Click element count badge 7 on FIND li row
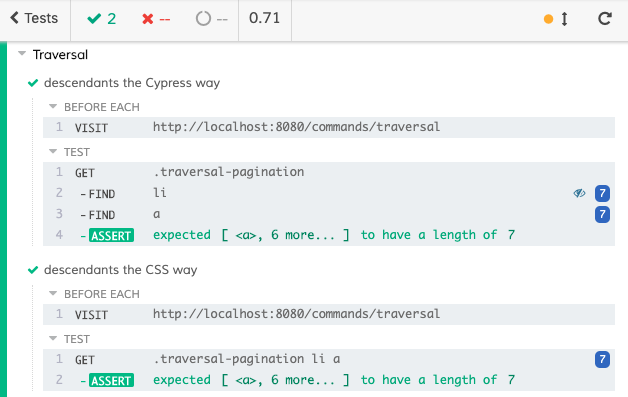 coord(602,193)
